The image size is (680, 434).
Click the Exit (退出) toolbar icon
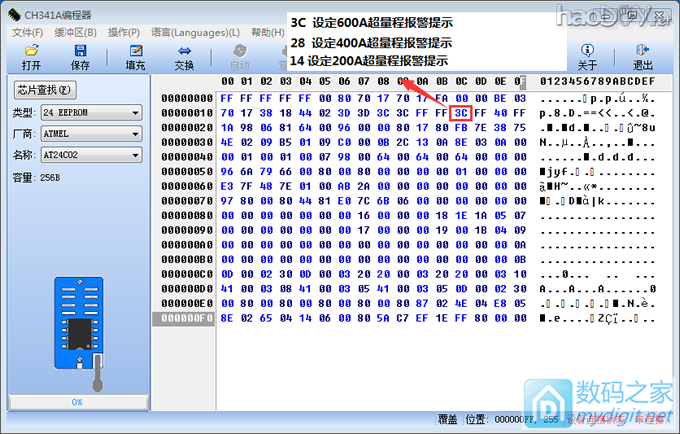click(x=643, y=57)
